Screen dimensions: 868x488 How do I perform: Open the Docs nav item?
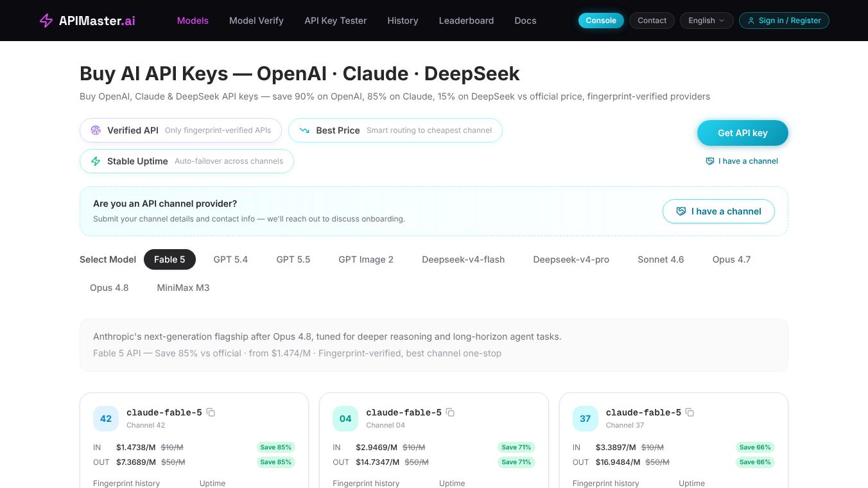coord(525,21)
